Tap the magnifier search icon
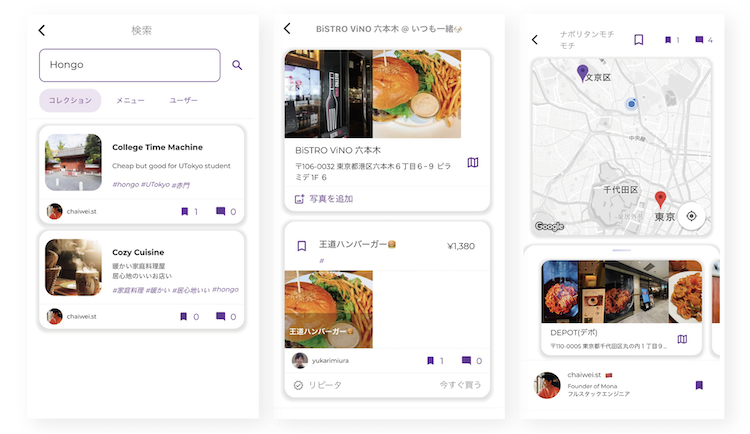This screenshot has width=750, height=434. click(237, 65)
